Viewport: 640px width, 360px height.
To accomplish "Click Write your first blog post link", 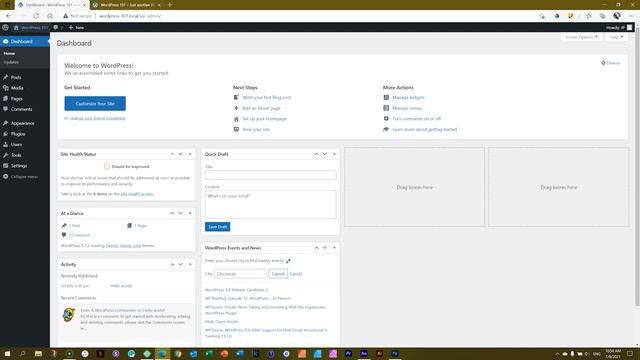I will click(x=267, y=97).
